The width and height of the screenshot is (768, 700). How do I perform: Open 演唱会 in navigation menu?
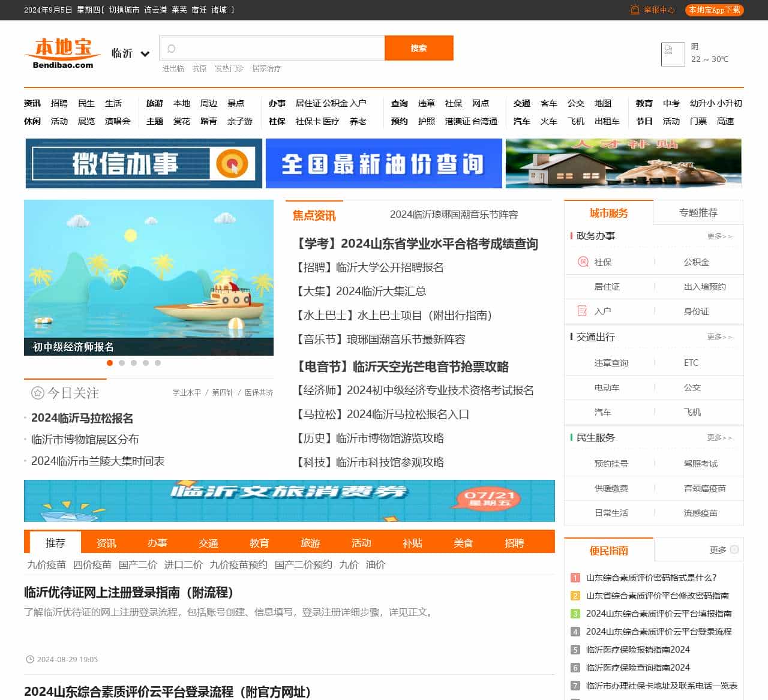pyautogui.click(x=118, y=121)
